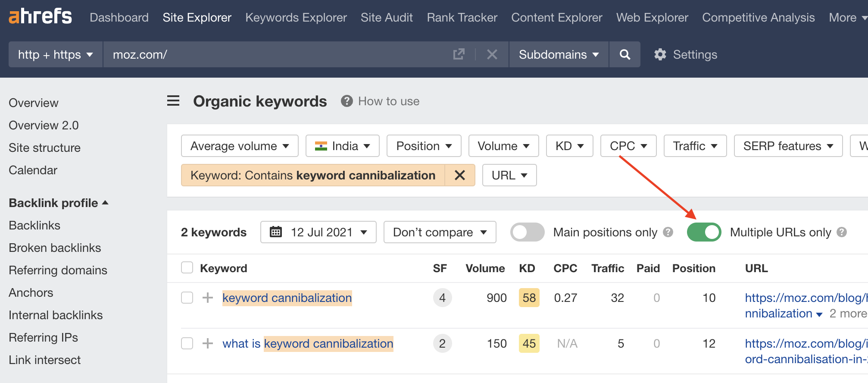This screenshot has width=868, height=383.
Task: Open the Volume filter dropdown
Action: click(x=503, y=146)
